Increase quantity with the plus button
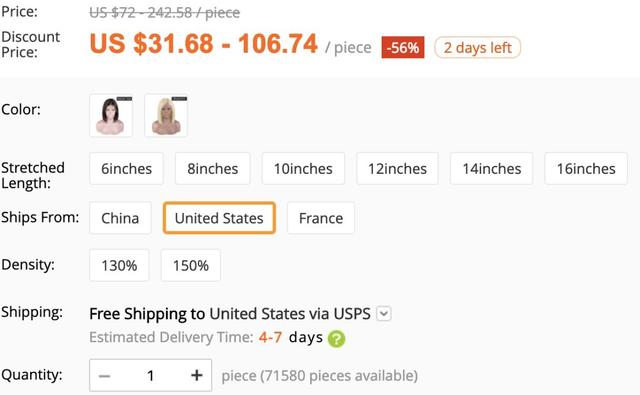Viewport: 640px width, 395px height. pos(197,375)
